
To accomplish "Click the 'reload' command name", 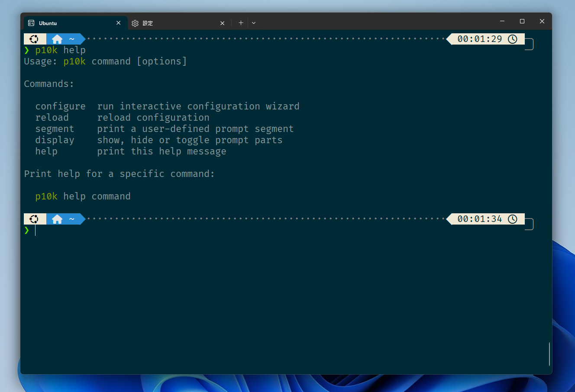I will pyautogui.click(x=52, y=118).
